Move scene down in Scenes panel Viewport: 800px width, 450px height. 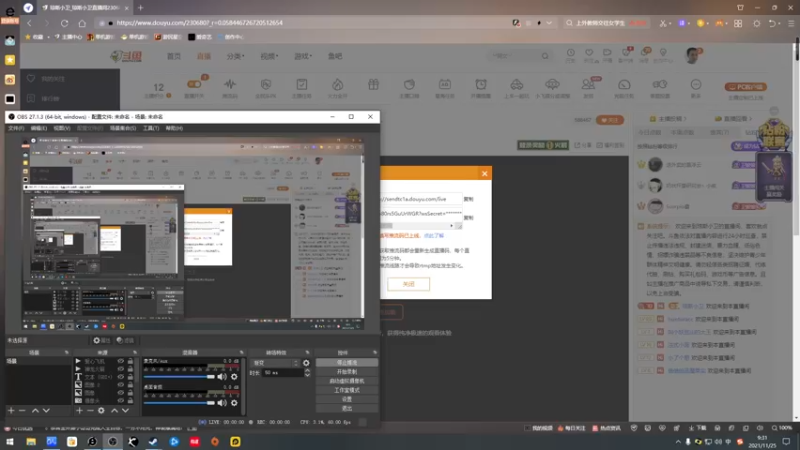click(46, 410)
